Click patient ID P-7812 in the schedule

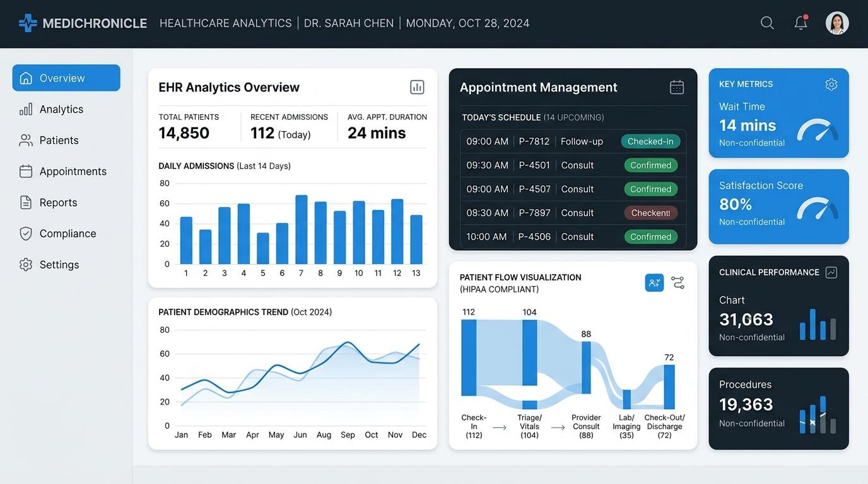534,141
